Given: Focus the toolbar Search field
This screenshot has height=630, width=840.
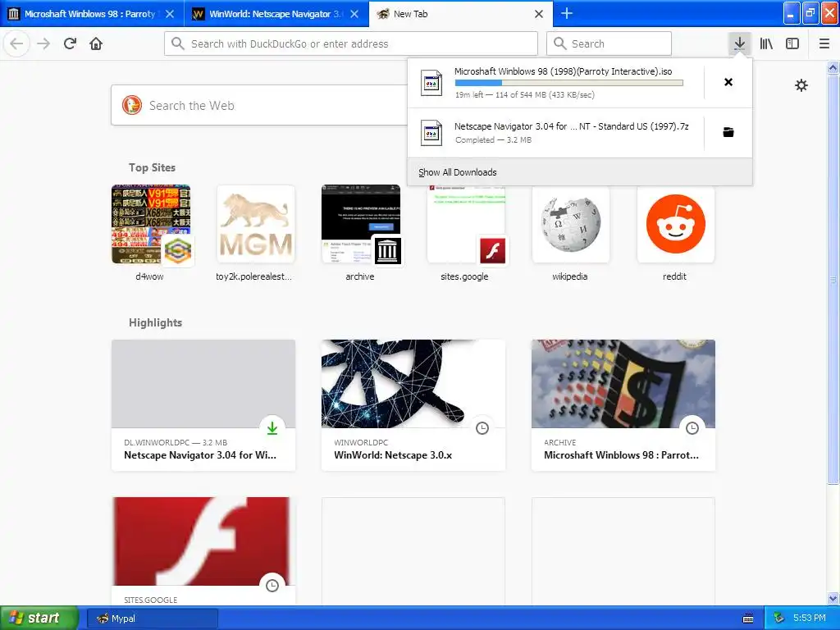Looking at the screenshot, I should [609, 43].
